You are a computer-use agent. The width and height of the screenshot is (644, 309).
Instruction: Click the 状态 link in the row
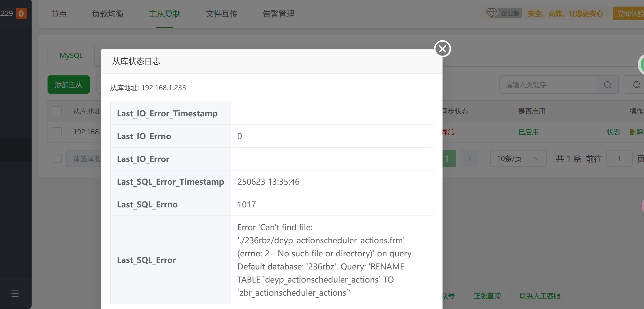tap(613, 132)
